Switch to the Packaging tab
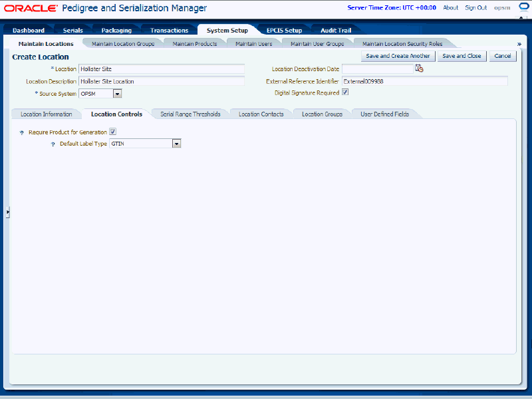Image resolution: width=532 pixels, height=399 pixels. tap(116, 30)
